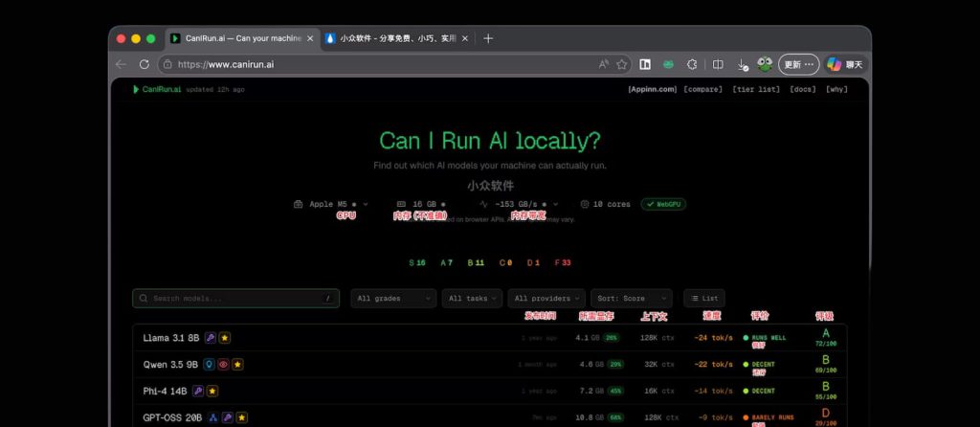Toggle the List view button

[704, 299]
